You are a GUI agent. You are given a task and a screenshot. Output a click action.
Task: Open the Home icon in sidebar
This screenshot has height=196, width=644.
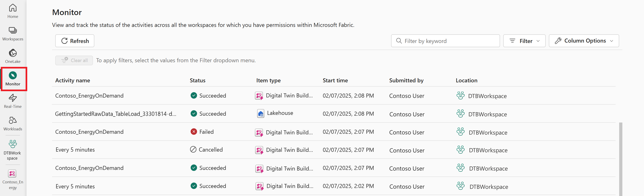[13, 11]
